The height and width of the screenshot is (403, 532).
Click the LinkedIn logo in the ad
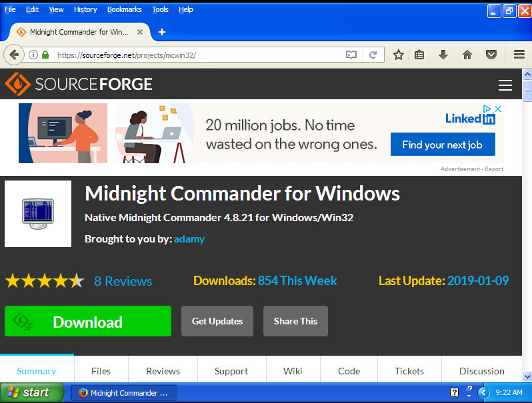click(470, 119)
